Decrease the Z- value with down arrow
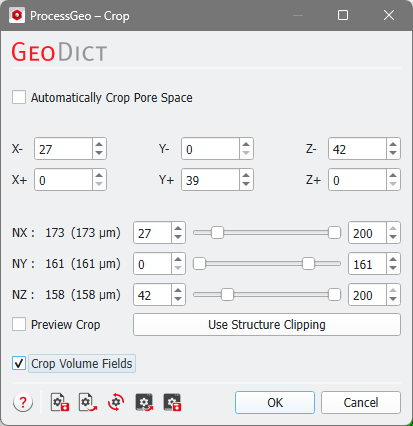413x426 pixels. [393, 153]
